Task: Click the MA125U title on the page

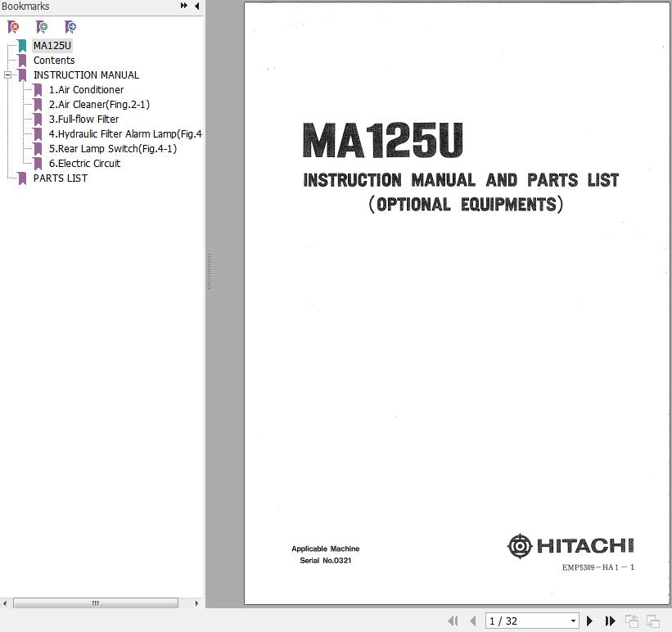Action: [x=383, y=140]
